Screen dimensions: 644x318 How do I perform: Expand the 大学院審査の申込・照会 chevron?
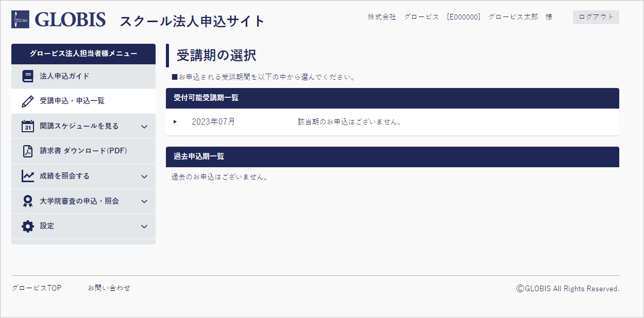(x=144, y=202)
